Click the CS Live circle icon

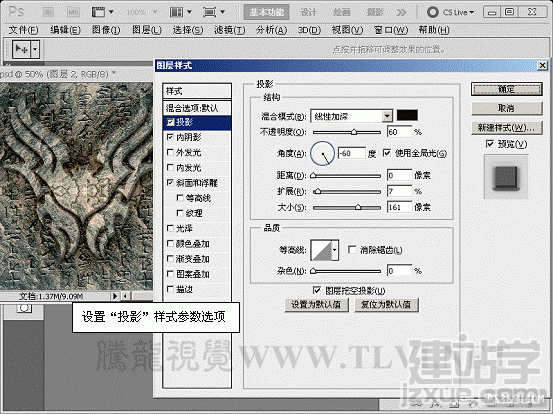coord(432,12)
